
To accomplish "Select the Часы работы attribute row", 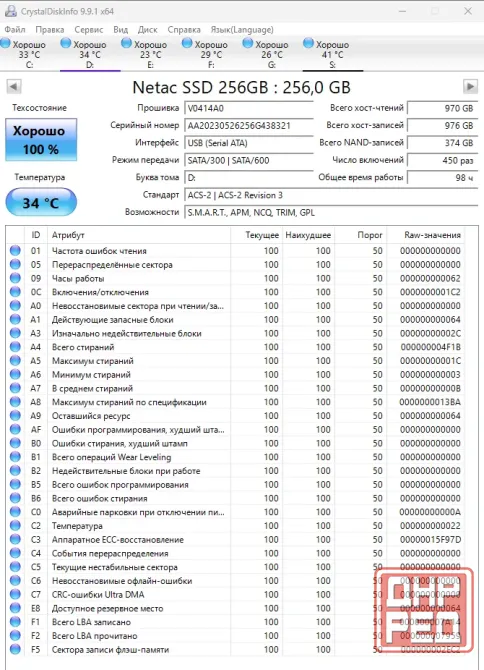I will (236, 278).
